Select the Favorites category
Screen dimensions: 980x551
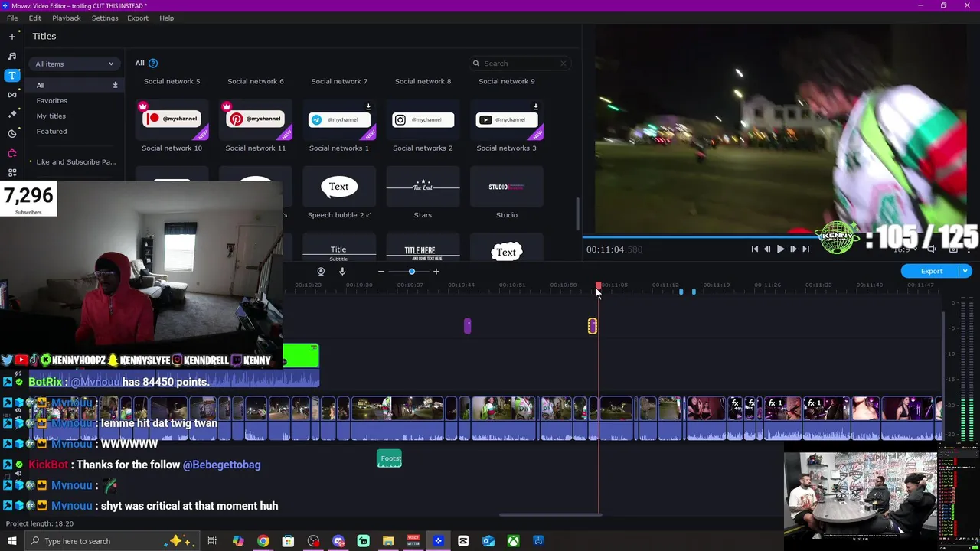point(52,100)
